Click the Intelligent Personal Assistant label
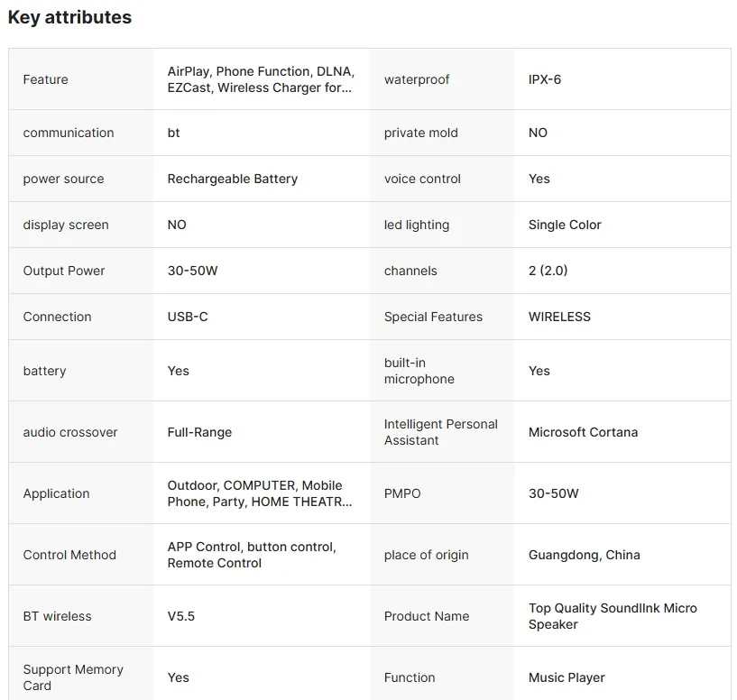 point(440,432)
